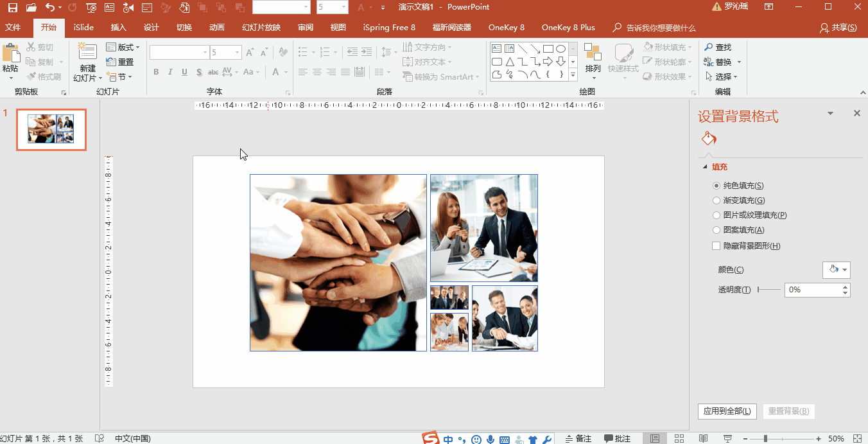Toggle Bold formatting button

(156, 72)
